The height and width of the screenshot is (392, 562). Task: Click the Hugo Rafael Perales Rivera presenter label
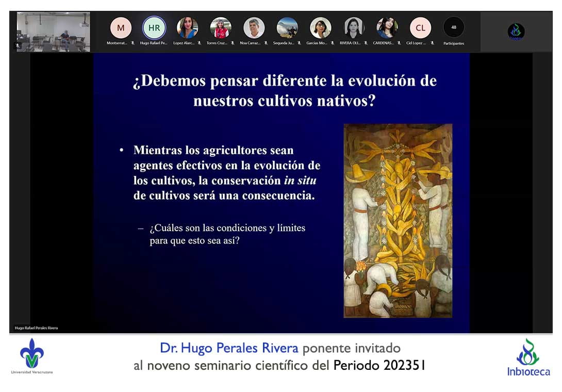click(x=36, y=328)
